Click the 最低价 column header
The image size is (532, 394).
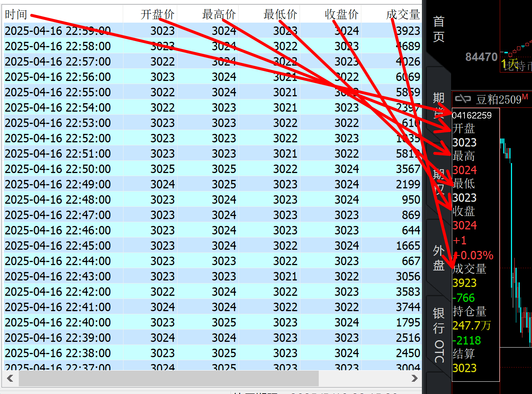(x=280, y=15)
